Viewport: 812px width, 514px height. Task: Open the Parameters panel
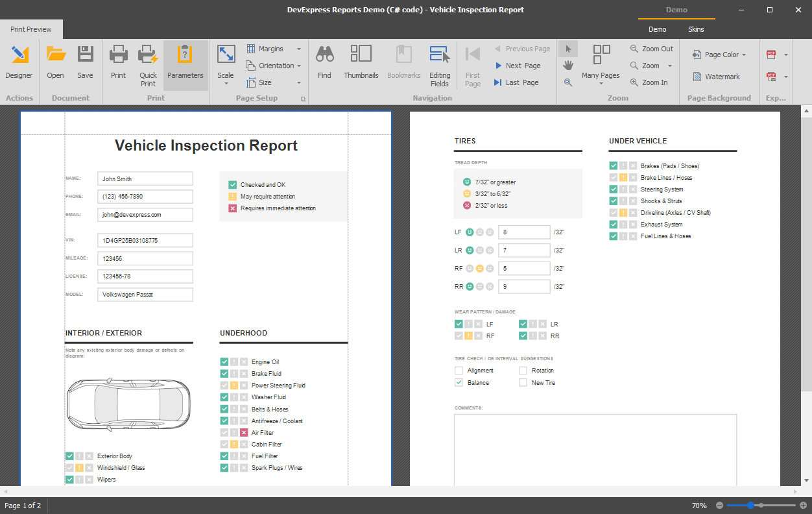coord(185,62)
